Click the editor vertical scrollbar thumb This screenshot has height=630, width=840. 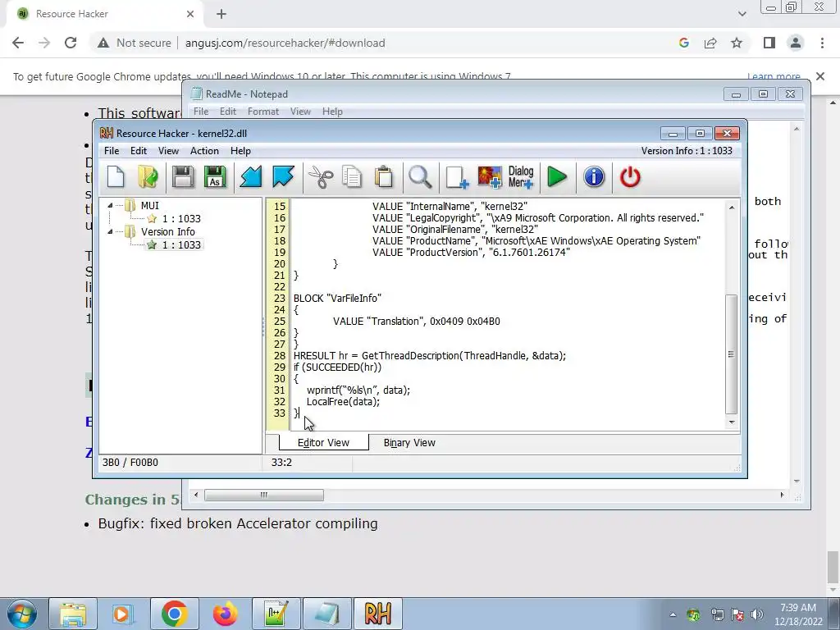[x=732, y=354]
